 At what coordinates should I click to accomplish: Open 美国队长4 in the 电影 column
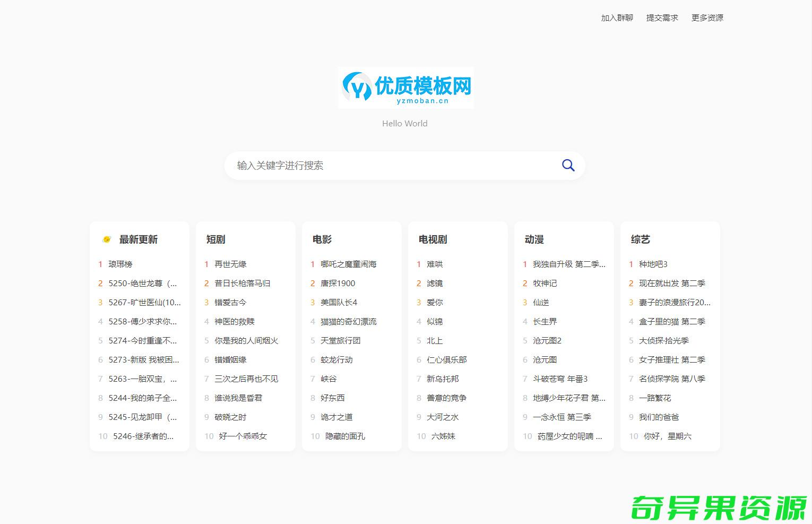[x=339, y=302]
